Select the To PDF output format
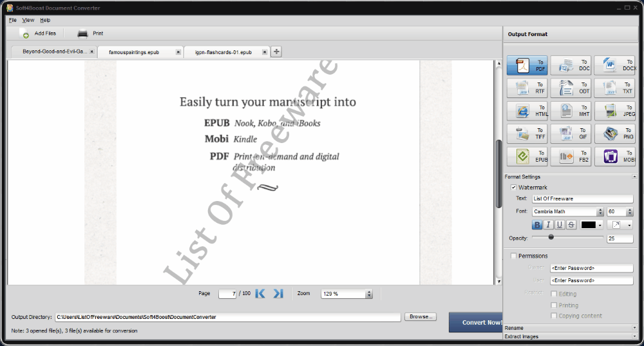The image size is (644, 346). click(527, 65)
